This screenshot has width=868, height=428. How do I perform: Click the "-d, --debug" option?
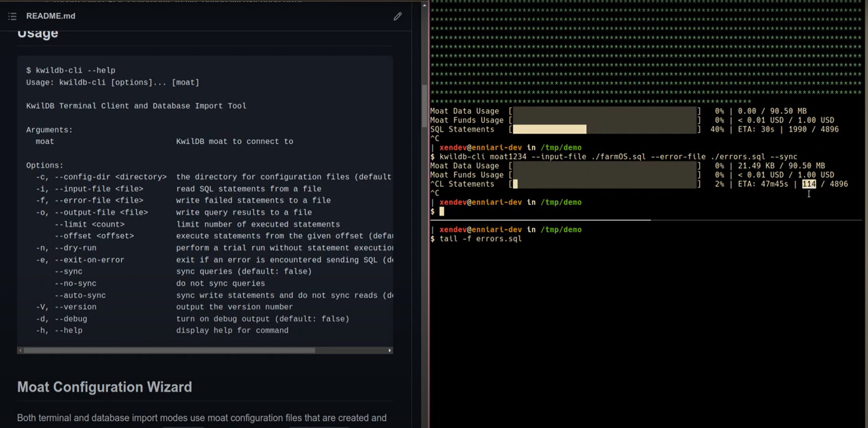pos(62,319)
